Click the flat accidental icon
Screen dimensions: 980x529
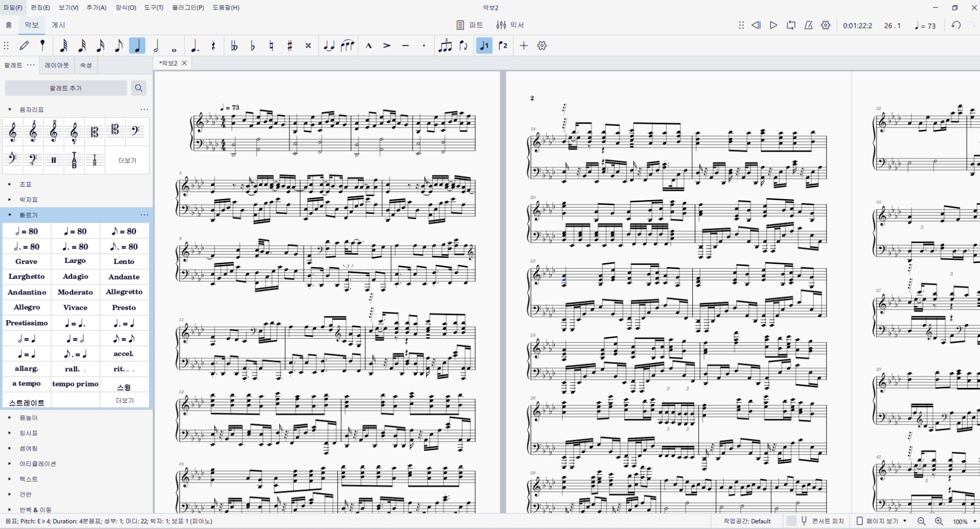[252, 46]
